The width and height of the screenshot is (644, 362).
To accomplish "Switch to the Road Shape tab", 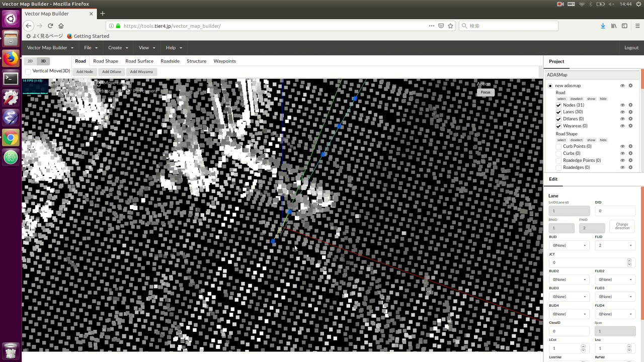I will [x=106, y=61].
